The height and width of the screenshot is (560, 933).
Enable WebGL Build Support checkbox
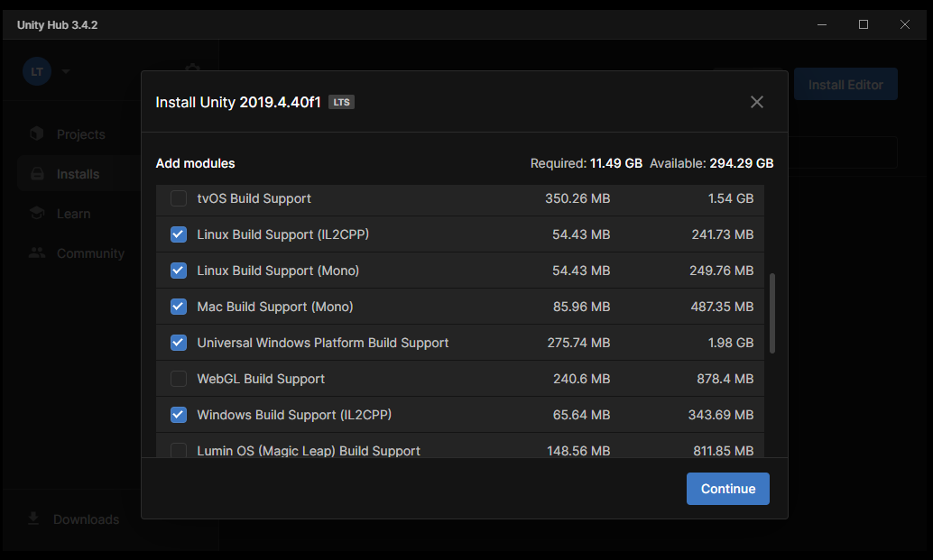point(179,379)
